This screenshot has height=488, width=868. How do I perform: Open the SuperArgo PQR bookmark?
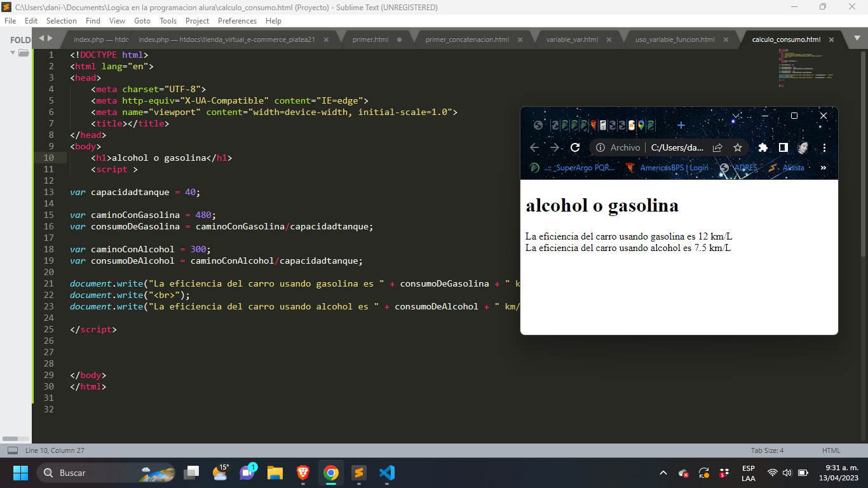click(x=571, y=168)
